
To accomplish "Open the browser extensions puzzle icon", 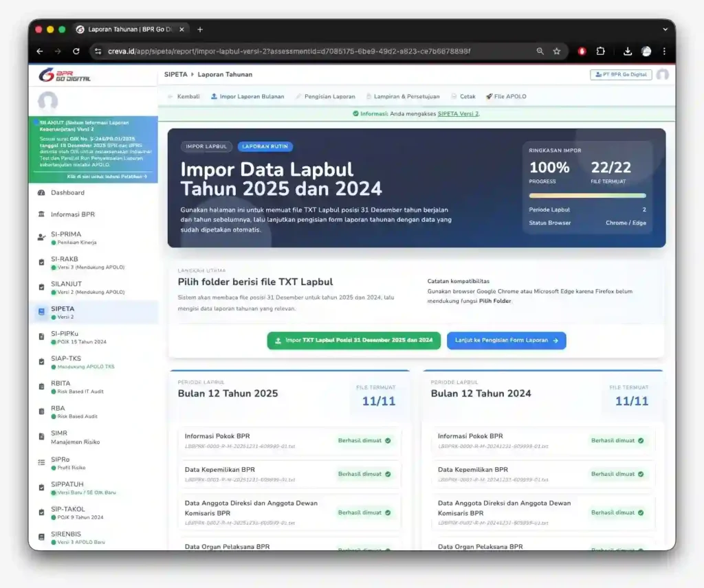I will [x=600, y=52].
